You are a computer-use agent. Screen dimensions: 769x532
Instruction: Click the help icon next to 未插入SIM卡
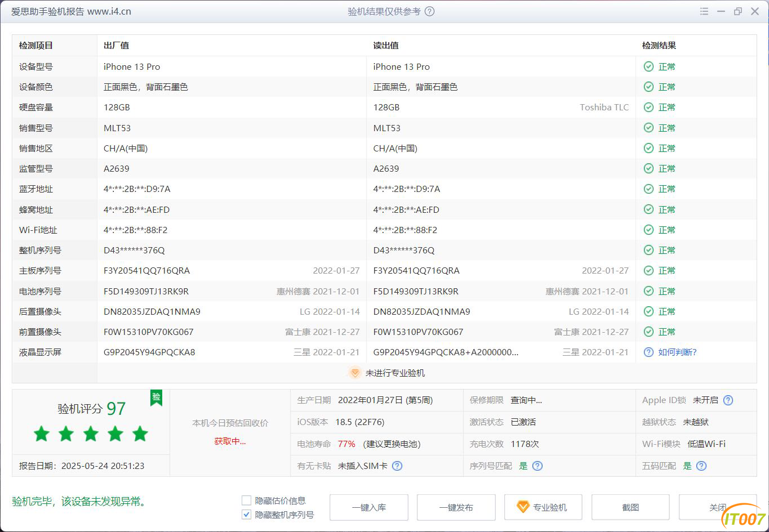tap(397, 466)
